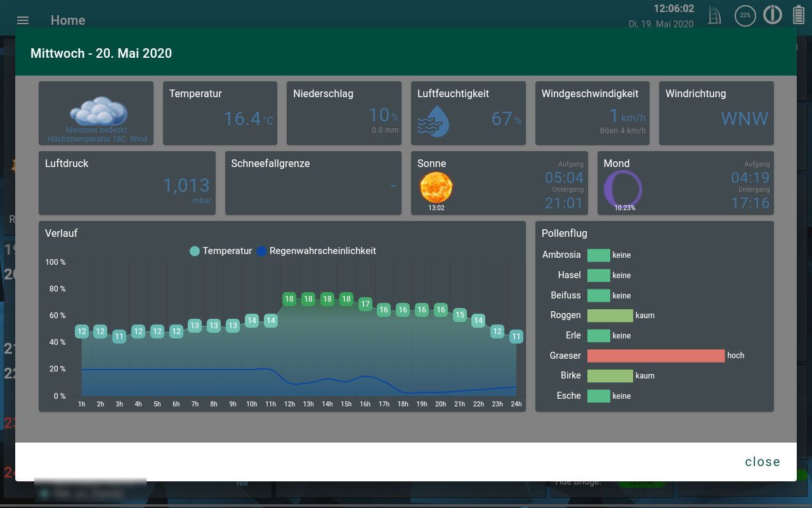This screenshot has width=812, height=508.
Task: Click the weather description Meistens bedeckt
Action: 97,130
